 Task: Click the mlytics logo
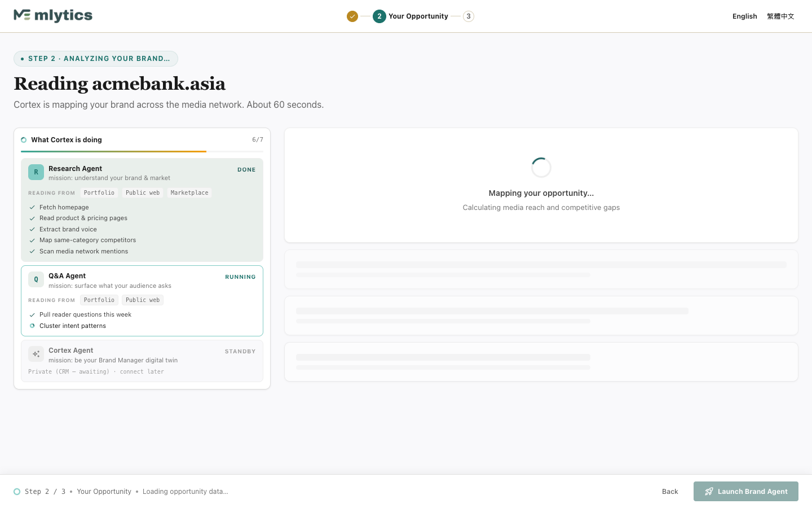click(x=53, y=16)
